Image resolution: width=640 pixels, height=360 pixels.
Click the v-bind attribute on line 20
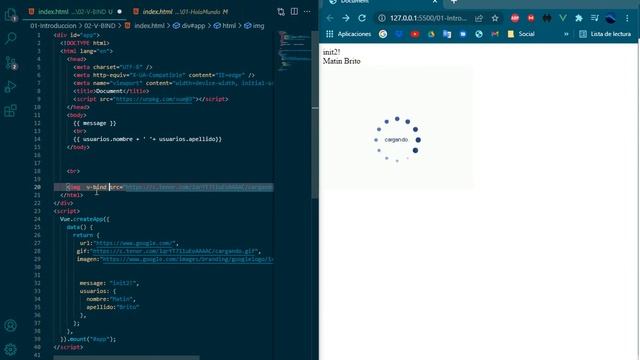tap(96, 187)
